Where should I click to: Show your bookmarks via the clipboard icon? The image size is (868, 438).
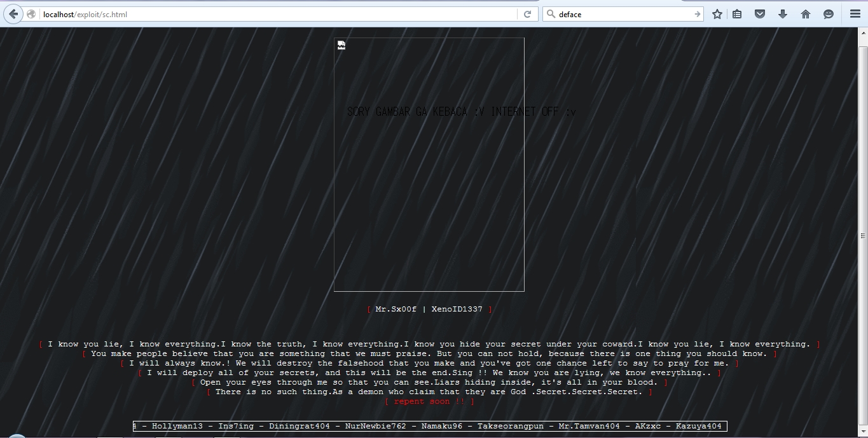737,13
